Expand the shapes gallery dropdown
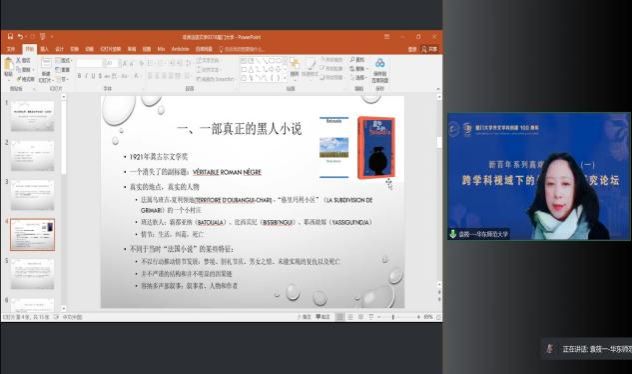 pos(285,79)
